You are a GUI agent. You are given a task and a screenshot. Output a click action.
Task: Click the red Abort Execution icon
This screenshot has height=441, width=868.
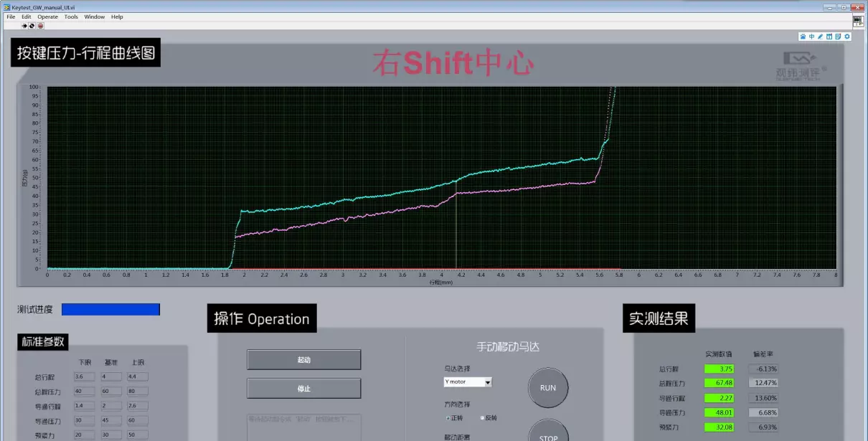(40, 26)
